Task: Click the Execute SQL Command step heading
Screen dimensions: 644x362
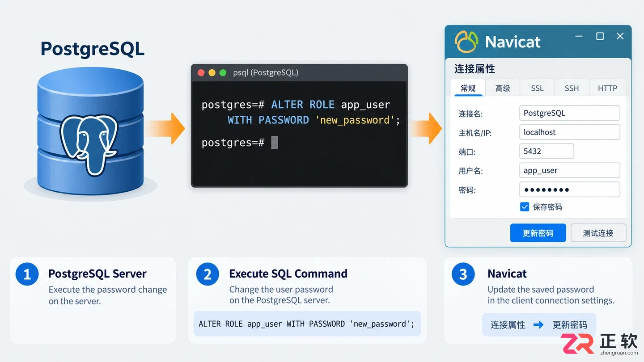Action: (288, 274)
